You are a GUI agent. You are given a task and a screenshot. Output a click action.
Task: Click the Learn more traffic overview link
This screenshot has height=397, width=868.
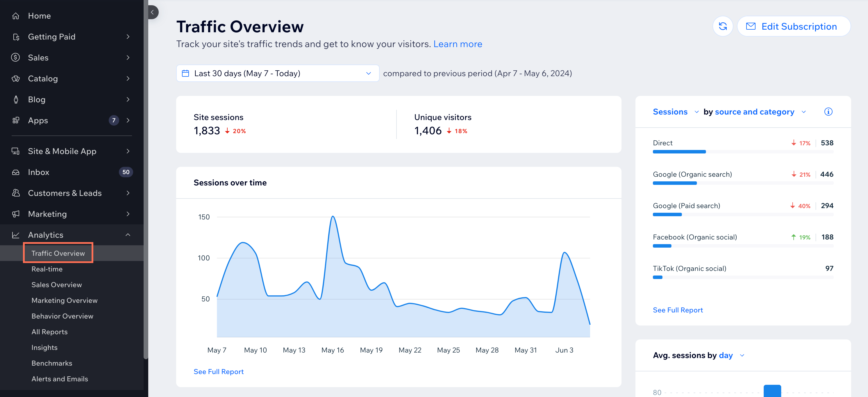(x=458, y=43)
